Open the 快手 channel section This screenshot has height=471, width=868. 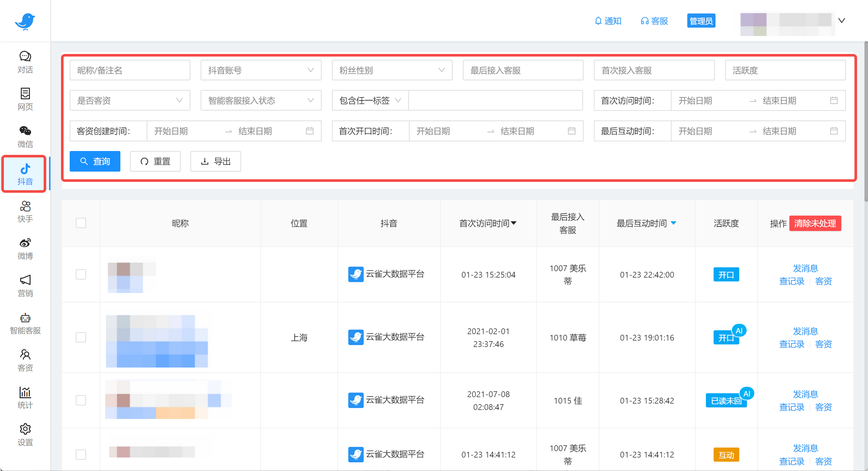[25, 212]
